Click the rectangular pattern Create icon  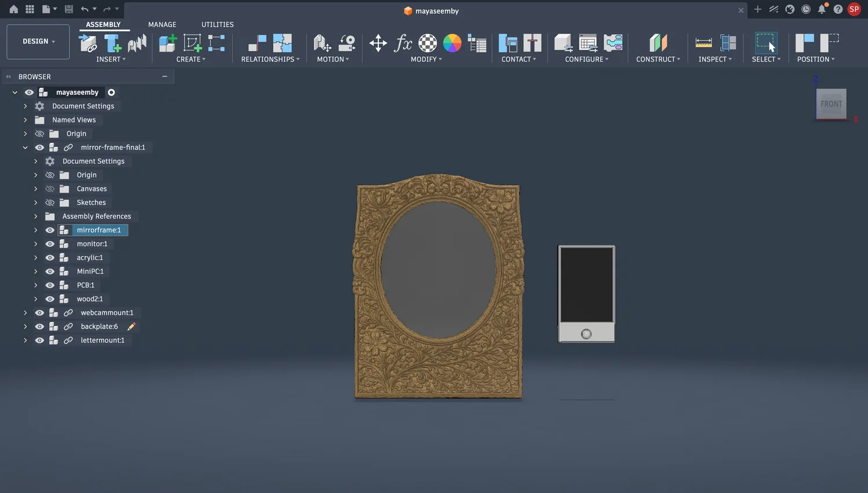[216, 43]
